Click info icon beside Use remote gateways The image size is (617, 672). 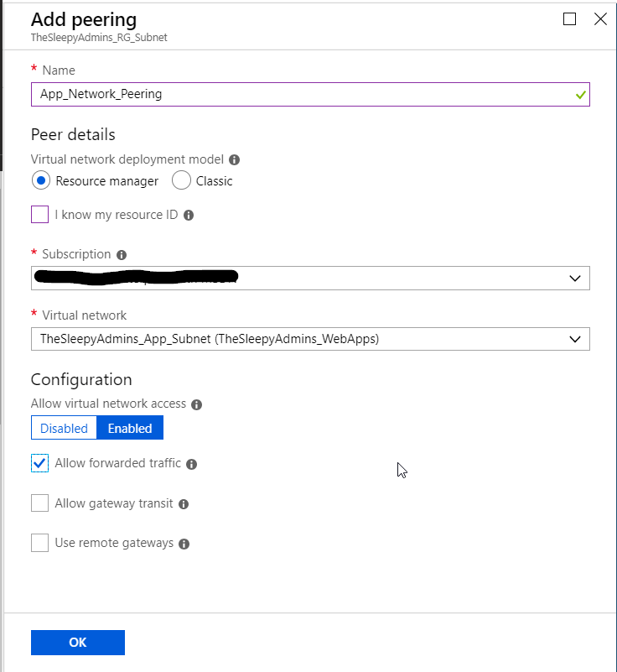(184, 544)
